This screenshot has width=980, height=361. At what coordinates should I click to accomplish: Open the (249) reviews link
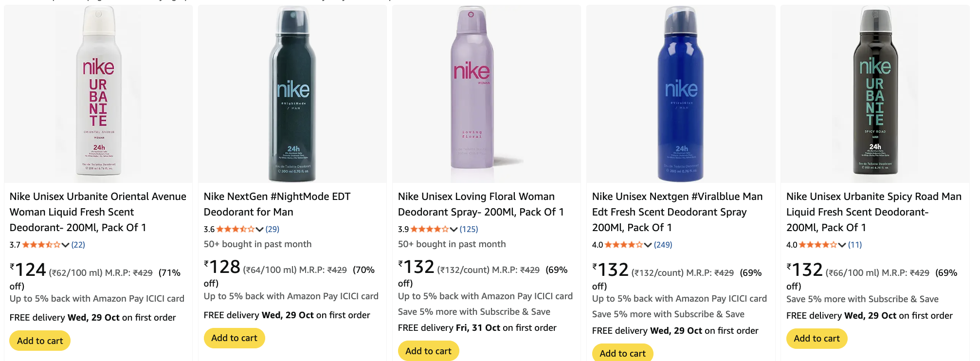(663, 245)
